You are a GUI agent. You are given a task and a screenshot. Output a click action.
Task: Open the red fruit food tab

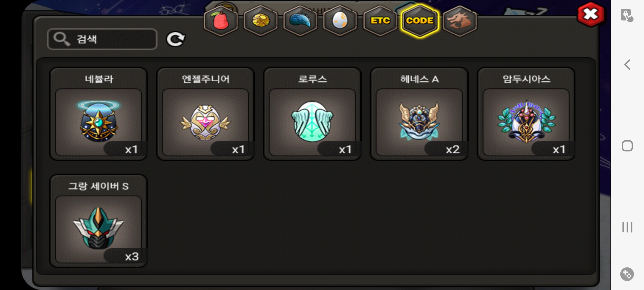pos(221,21)
